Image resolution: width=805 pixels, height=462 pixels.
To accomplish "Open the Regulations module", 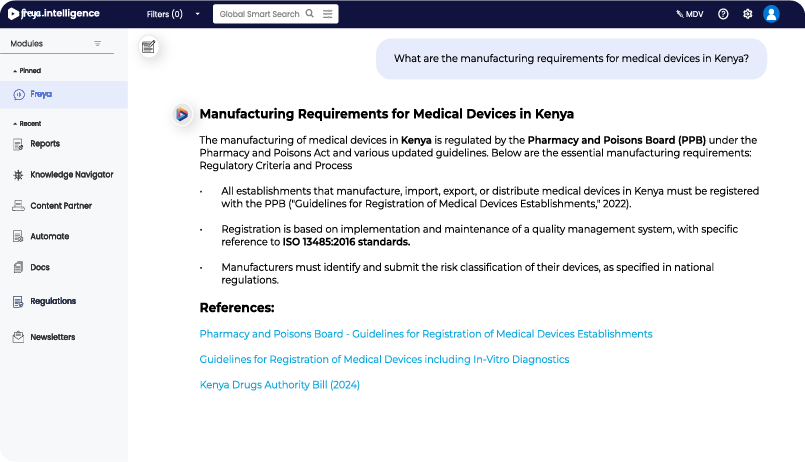I will pos(52,301).
